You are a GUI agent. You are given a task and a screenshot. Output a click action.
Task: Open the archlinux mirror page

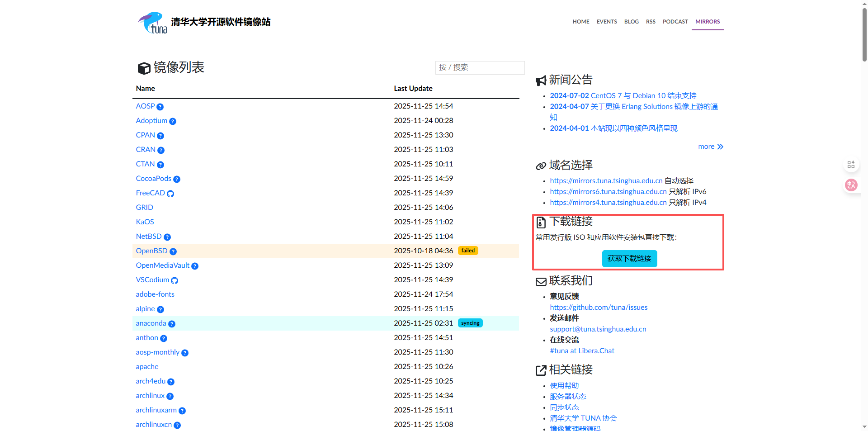pos(150,395)
